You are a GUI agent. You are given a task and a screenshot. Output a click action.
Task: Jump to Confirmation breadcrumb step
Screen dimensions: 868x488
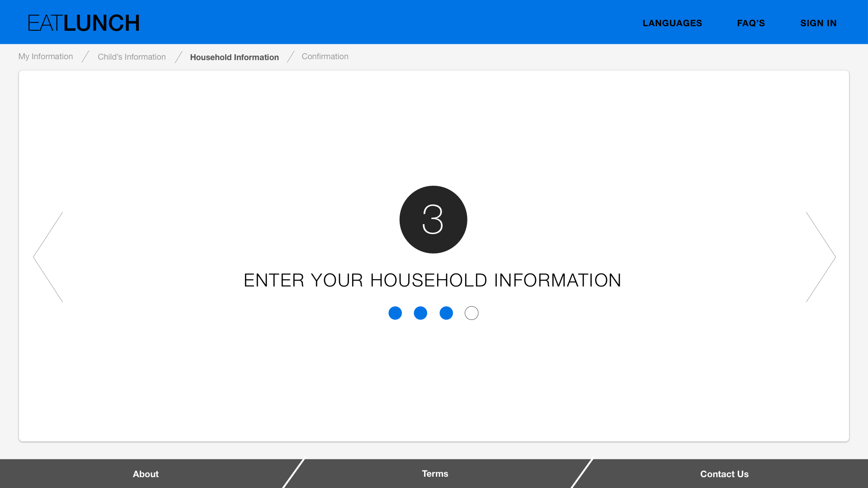(x=325, y=56)
